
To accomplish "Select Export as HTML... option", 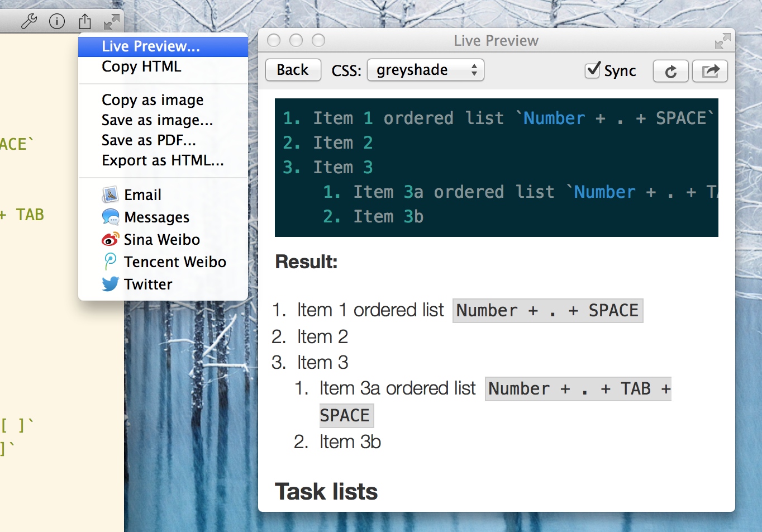I will pos(163,160).
